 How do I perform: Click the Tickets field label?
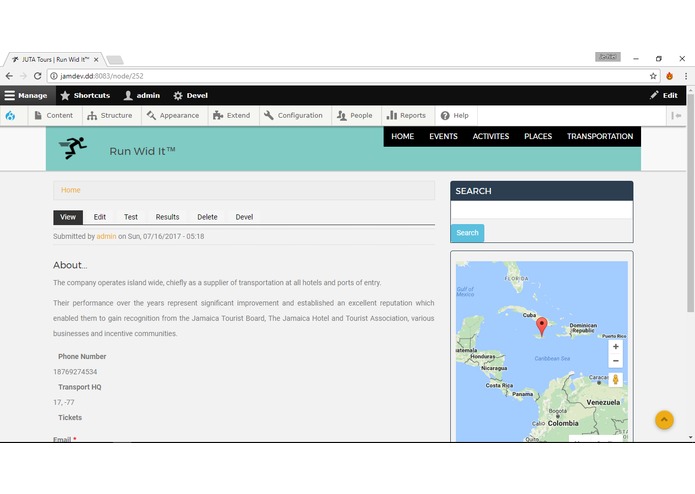point(70,418)
